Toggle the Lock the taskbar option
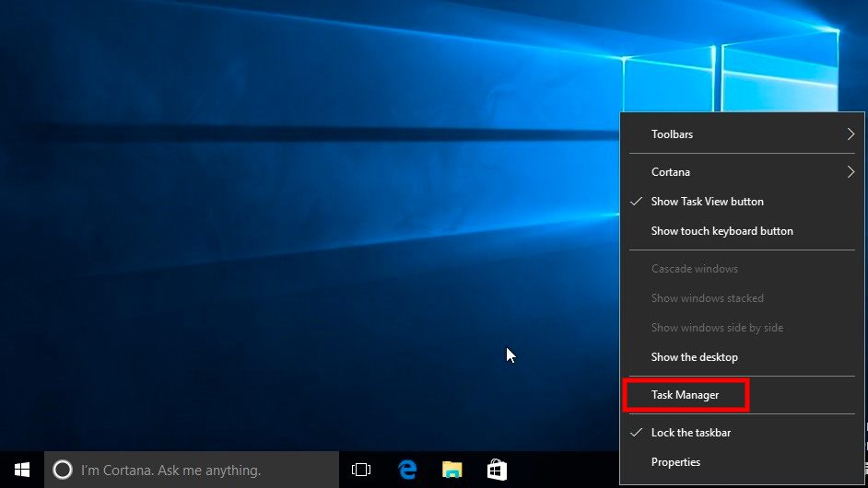868x488 pixels. (690, 433)
